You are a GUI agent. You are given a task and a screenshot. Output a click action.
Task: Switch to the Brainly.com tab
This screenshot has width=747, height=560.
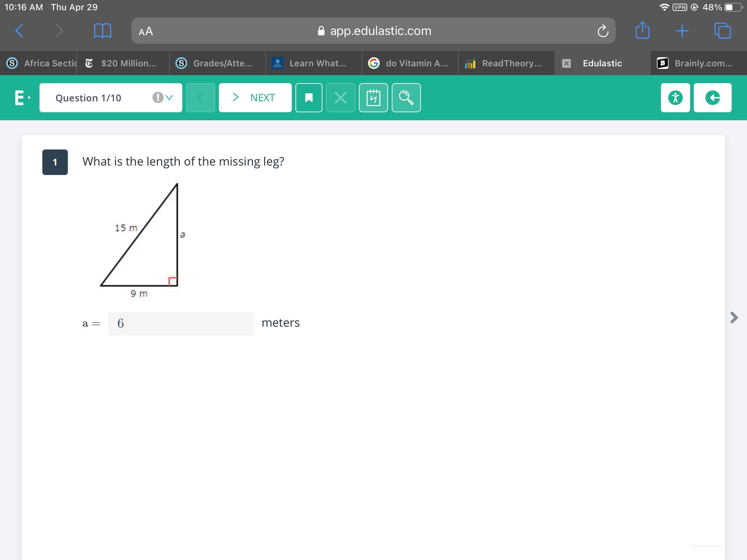(x=698, y=63)
